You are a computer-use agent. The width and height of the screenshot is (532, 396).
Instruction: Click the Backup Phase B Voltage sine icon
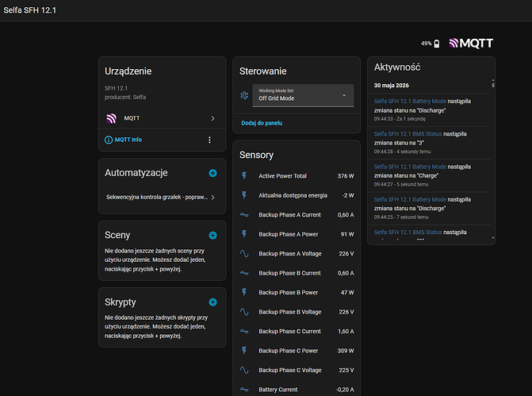coord(244,312)
